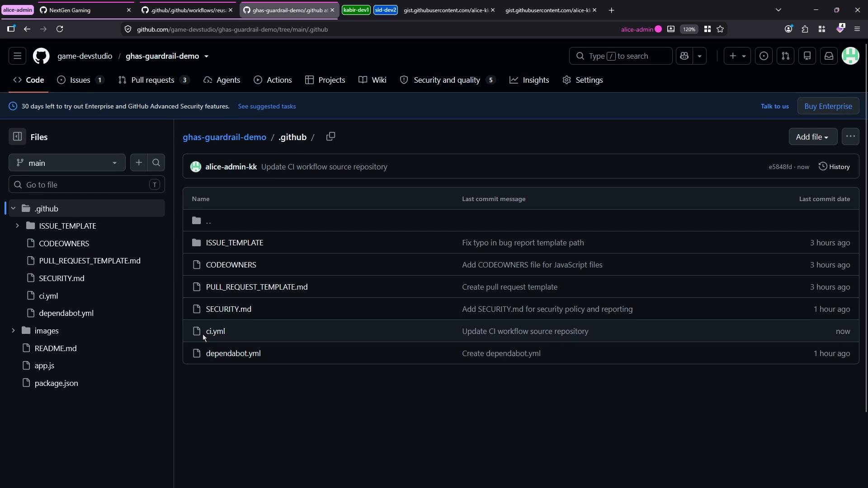Viewport: 868px width, 488px height.
Task: Go back in browser history
Action: (27, 29)
